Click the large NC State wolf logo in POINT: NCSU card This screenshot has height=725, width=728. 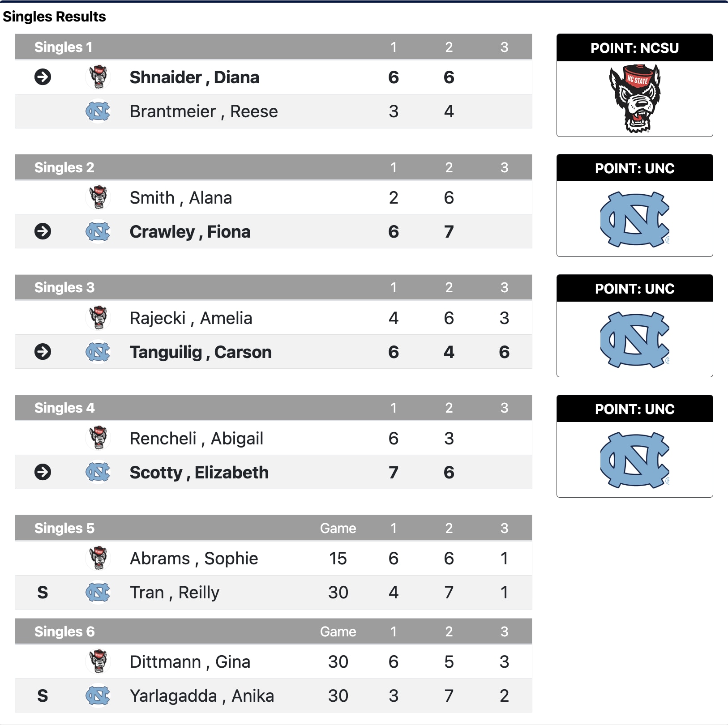pyautogui.click(x=634, y=98)
